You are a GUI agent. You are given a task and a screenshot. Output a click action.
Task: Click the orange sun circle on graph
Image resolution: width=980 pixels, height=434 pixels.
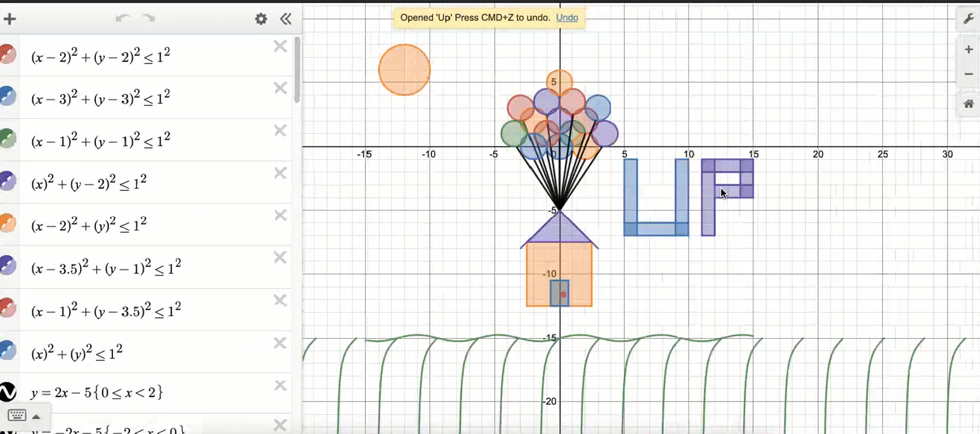[x=404, y=70]
